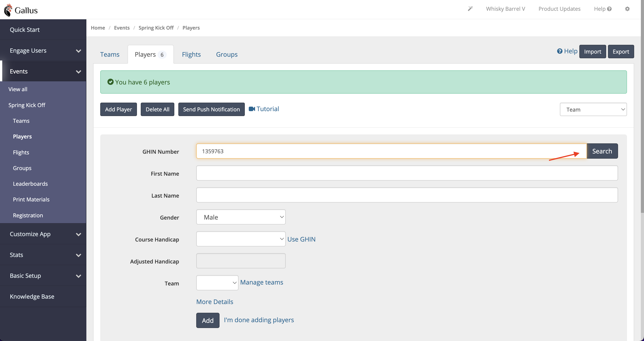Click the Players count badge 6
Screen dimensions: 644x341
tap(162, 55)
